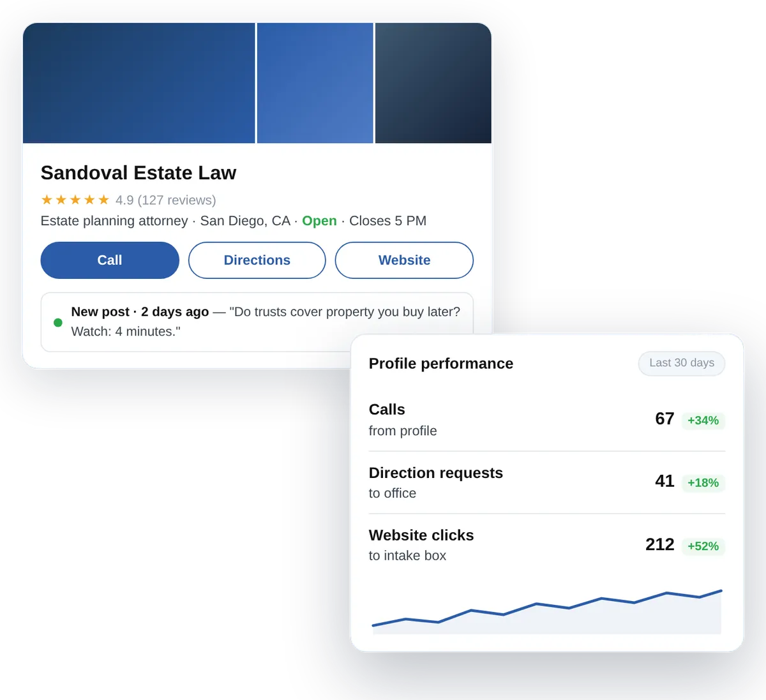Click the website clicks count 212
This screenshot has height=700, width=766.
pos(660,544)
